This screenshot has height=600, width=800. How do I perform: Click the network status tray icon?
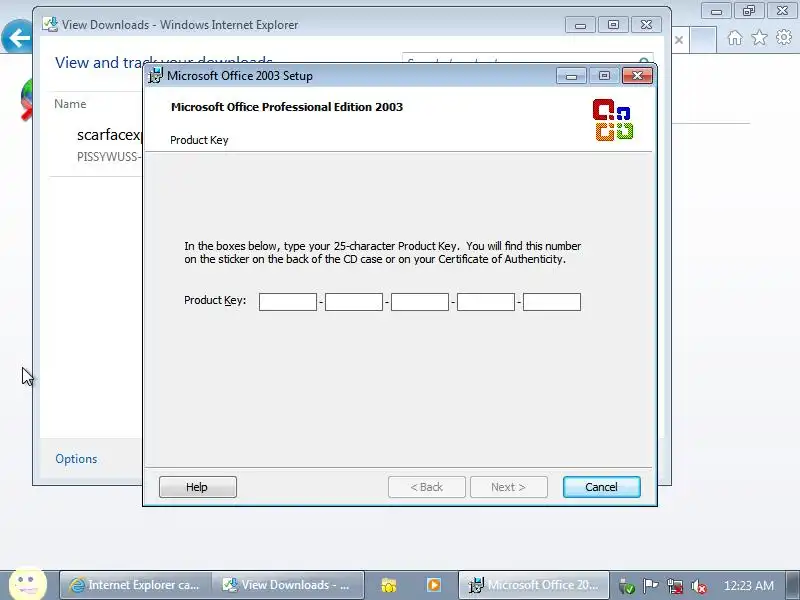[674, 586]
